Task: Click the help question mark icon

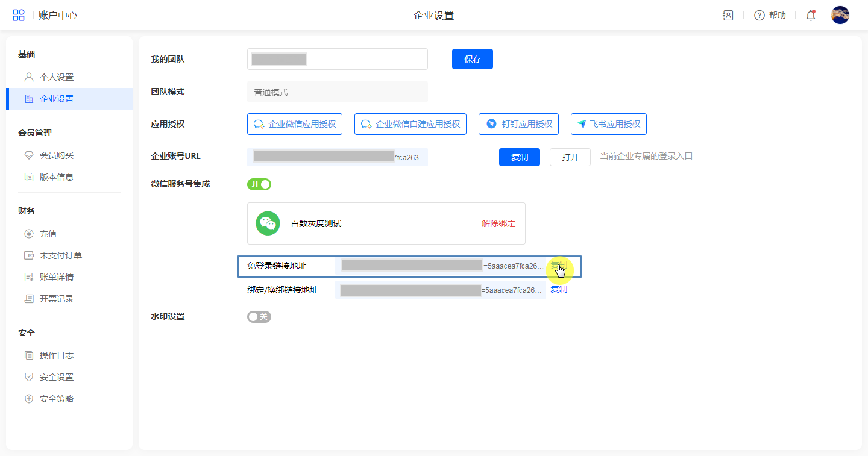Action: click(x=759, y=16)
